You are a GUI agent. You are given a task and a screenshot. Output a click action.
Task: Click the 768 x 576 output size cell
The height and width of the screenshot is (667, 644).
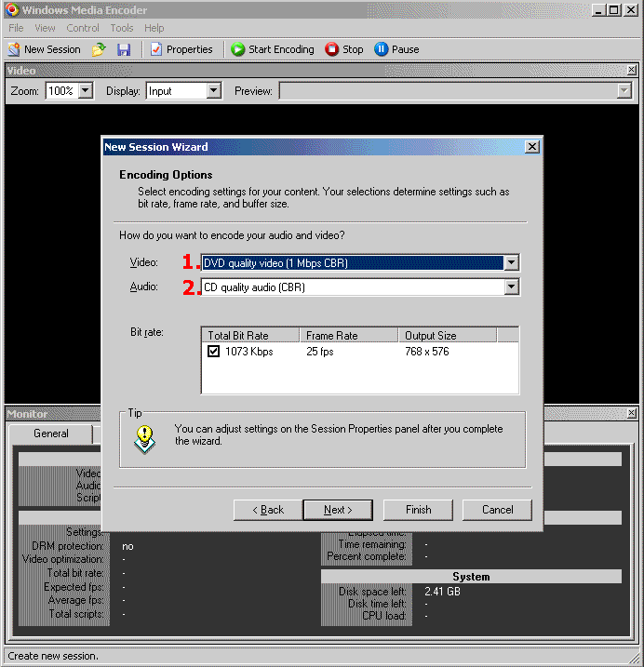427,352
